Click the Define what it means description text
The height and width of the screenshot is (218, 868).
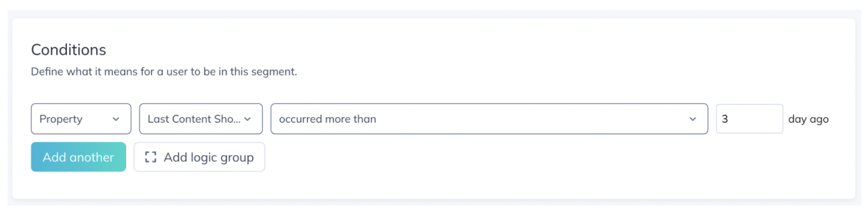pos(164,72)
